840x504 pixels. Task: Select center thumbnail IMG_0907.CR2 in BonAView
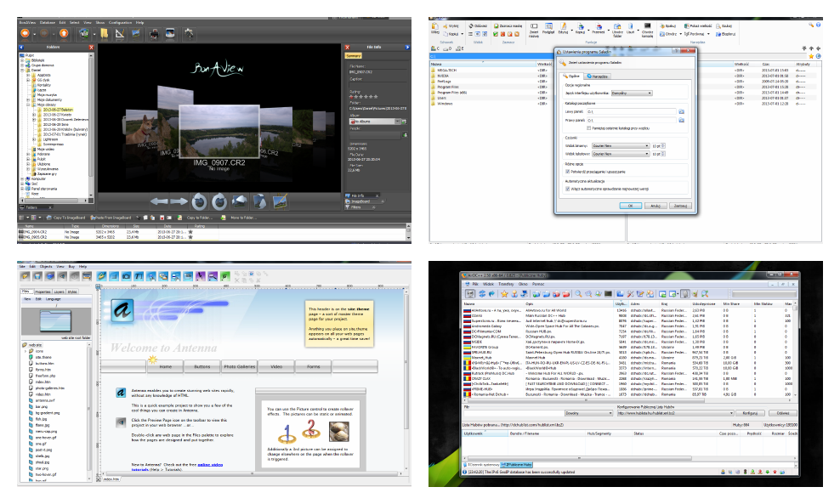pyautogui.click(x=219, y=132)
